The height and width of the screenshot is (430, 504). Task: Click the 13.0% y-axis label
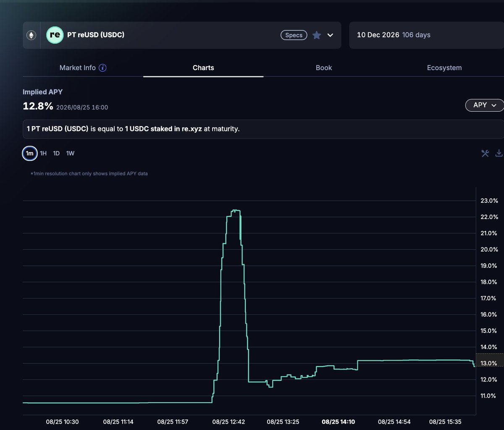click(x=489, y=363)
